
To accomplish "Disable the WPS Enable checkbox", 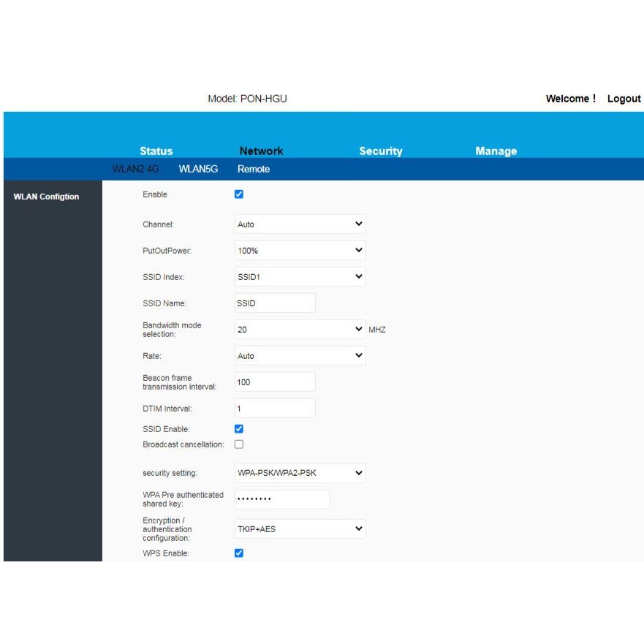I will [238, 553].
